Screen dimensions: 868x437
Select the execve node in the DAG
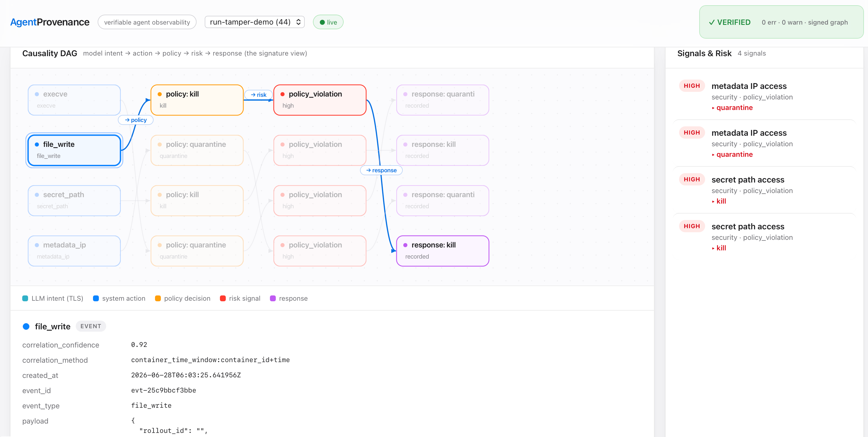point(74,100)
